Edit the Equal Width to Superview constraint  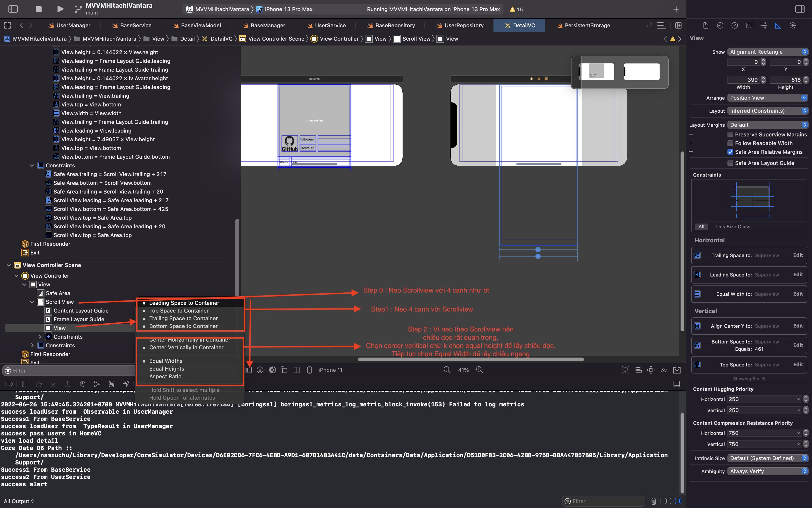coord(798,294)
